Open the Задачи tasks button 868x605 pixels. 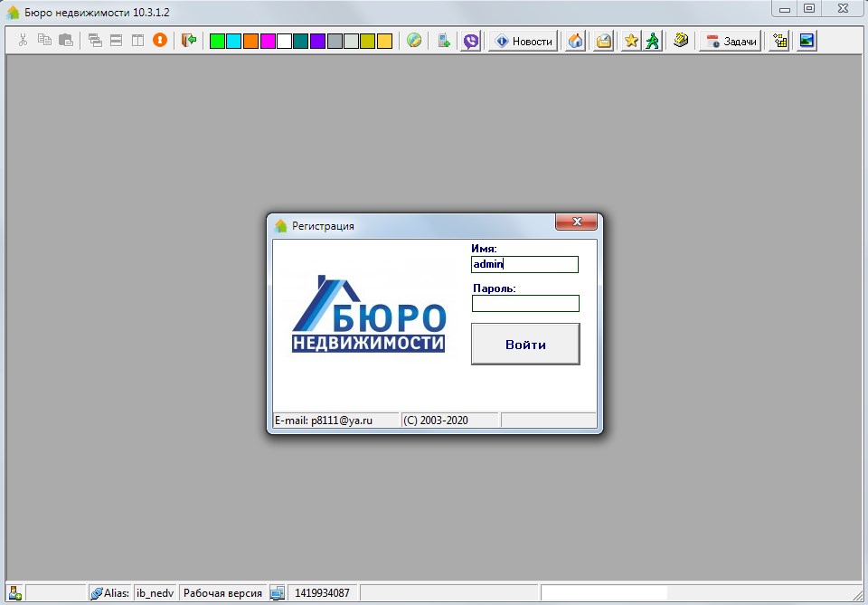[x=731, y=41]
